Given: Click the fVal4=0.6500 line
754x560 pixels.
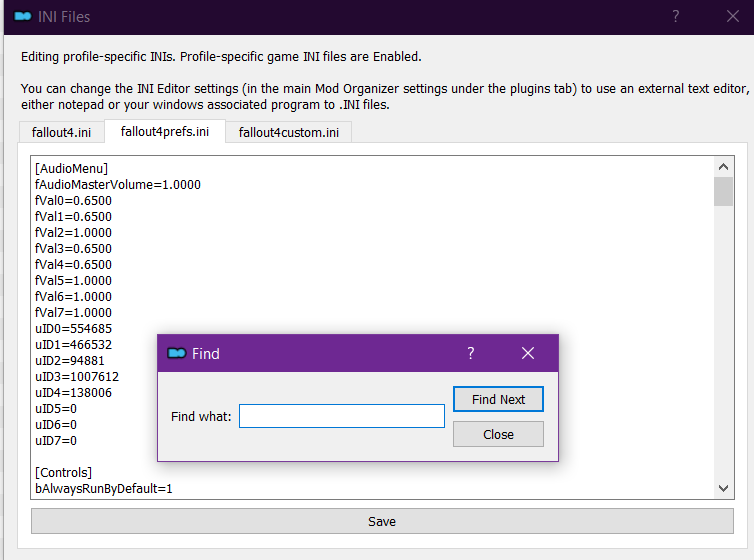Looking at the screenshot, I should point(73,265).
